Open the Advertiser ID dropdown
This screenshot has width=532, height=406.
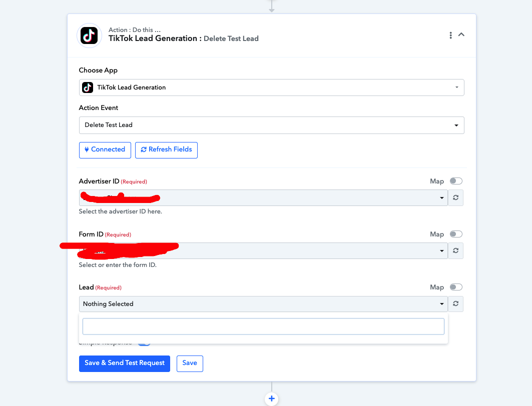263,197
